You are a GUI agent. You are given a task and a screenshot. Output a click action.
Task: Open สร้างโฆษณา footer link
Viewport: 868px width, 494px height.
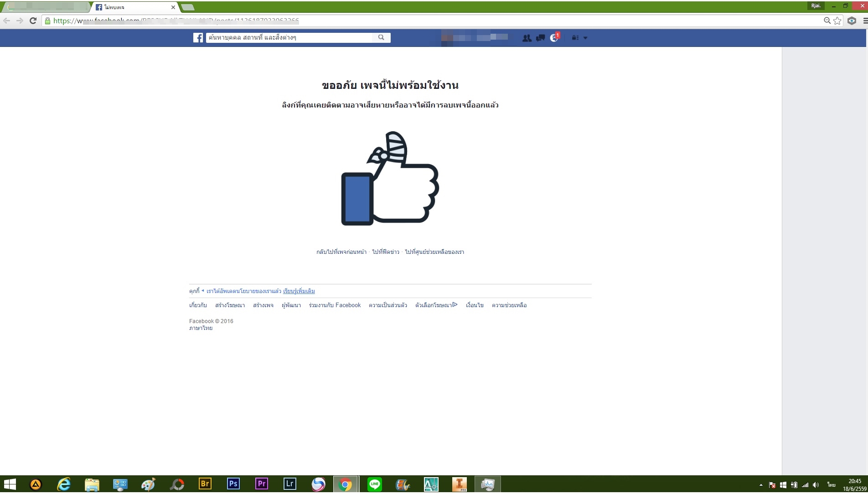tap(230, 305)
